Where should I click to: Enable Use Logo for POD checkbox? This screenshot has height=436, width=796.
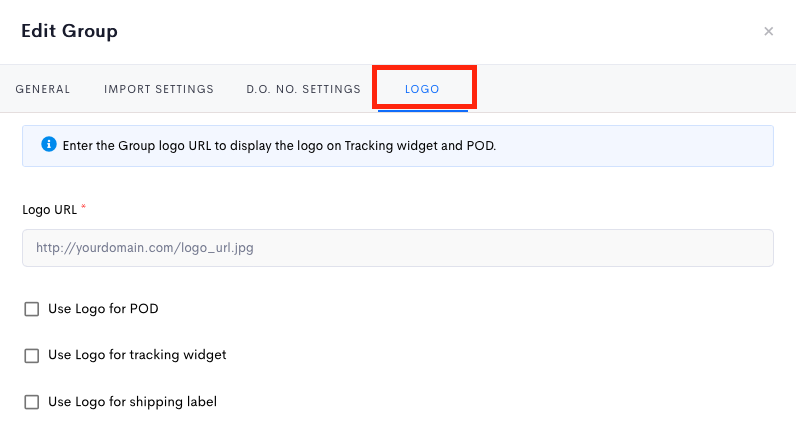[31, 309]
